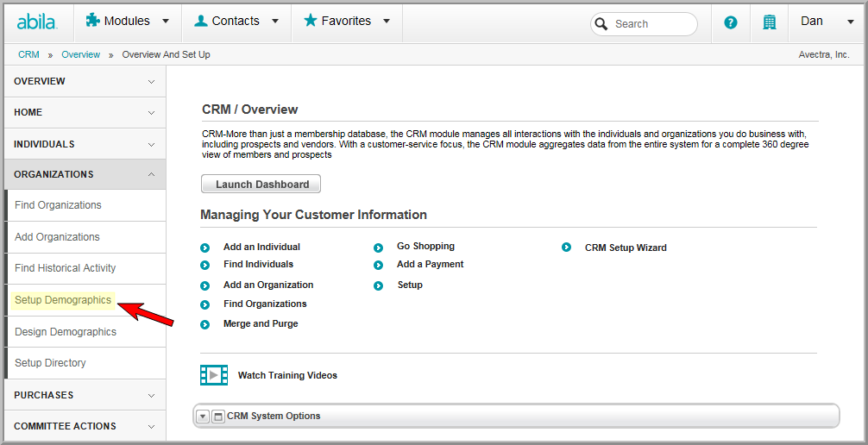868x445 pixels.
Task: Open the Merge and Purge link
Action: pyautogui.click(x=261, y=323)
